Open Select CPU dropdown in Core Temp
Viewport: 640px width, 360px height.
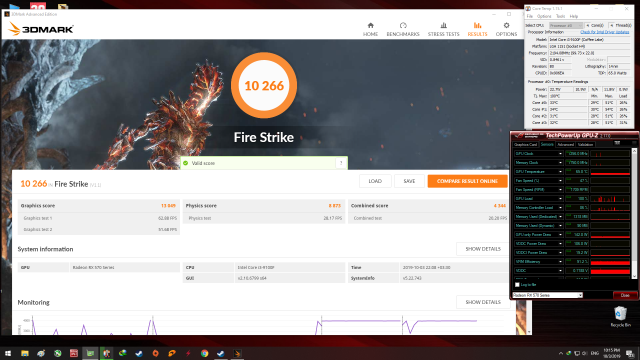click(x=566, y=25)
